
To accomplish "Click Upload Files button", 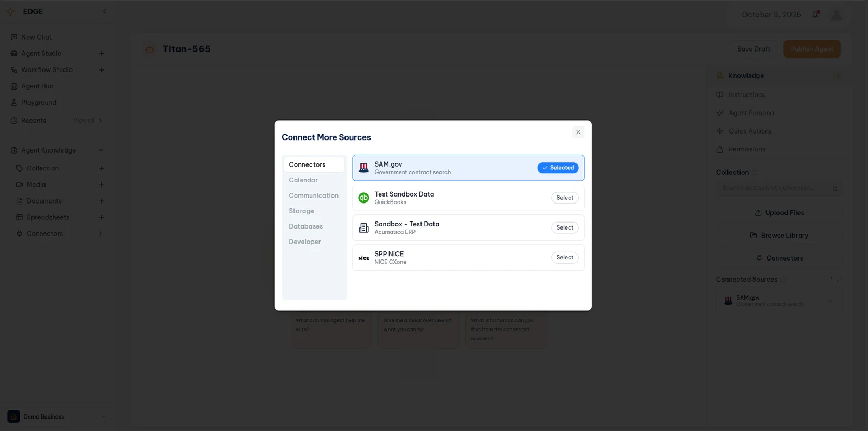I will coord(779,213).
